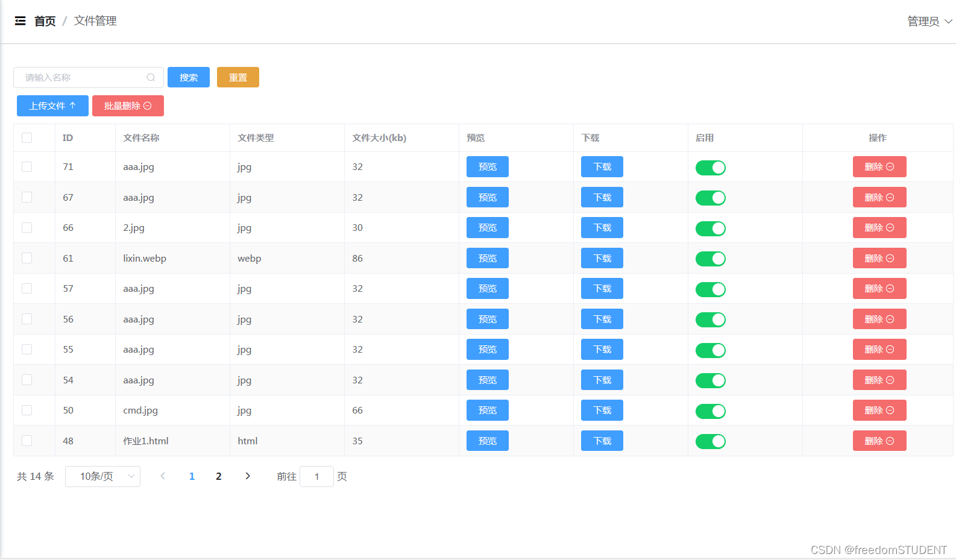Toggle the 启用 switch for ID 71

click(x=711, y=168)
